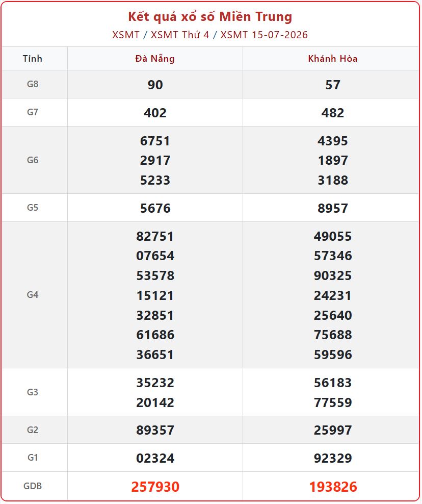Click the Đà Nẵng G8 result 90

point(155,85)
